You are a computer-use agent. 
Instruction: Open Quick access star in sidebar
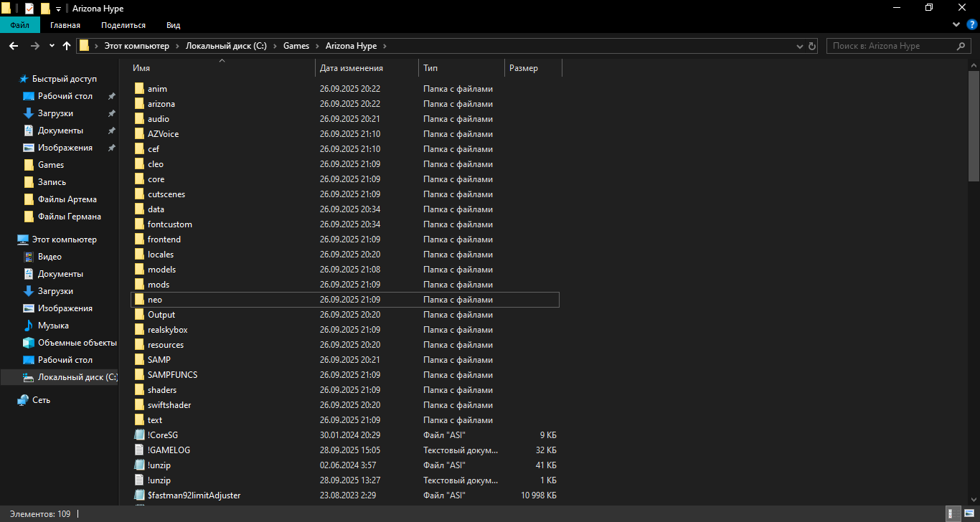point(24,79)
